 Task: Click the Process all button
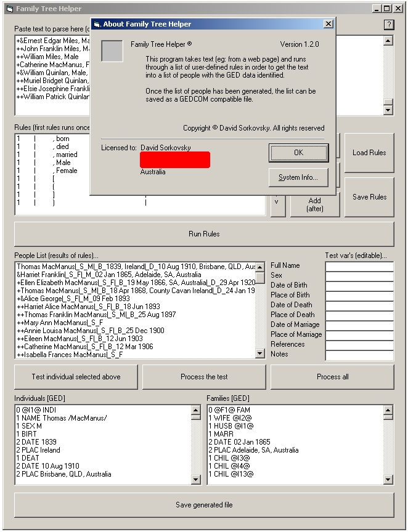[x=332, y=377]
